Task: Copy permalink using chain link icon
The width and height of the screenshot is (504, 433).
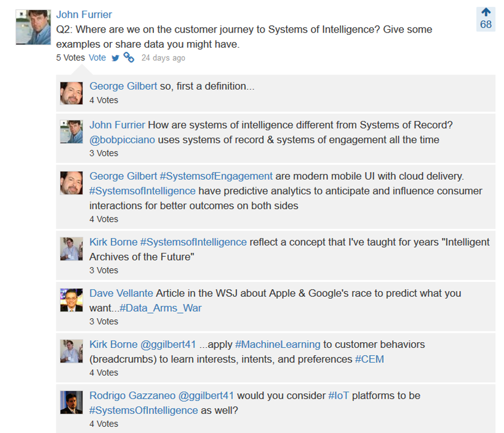Action: point(129,57)
